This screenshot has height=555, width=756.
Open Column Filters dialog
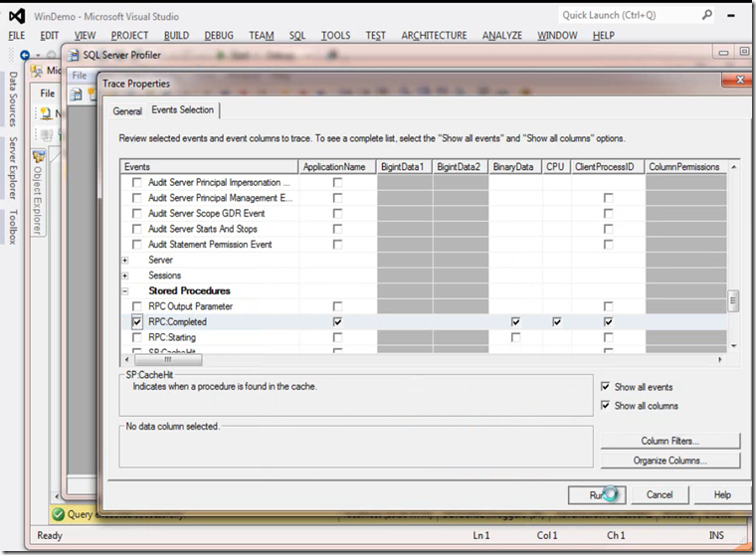tap(670, 441)
